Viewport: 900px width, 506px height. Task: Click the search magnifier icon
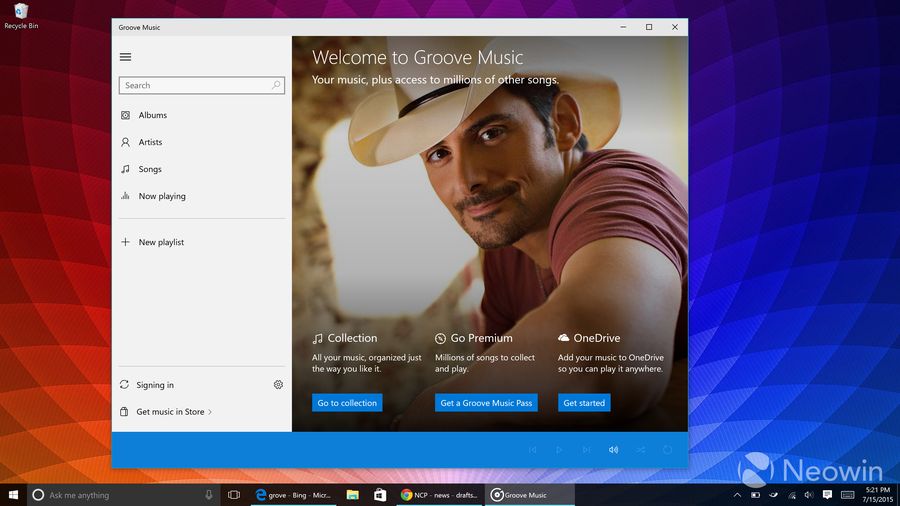(x=276, y=85)
